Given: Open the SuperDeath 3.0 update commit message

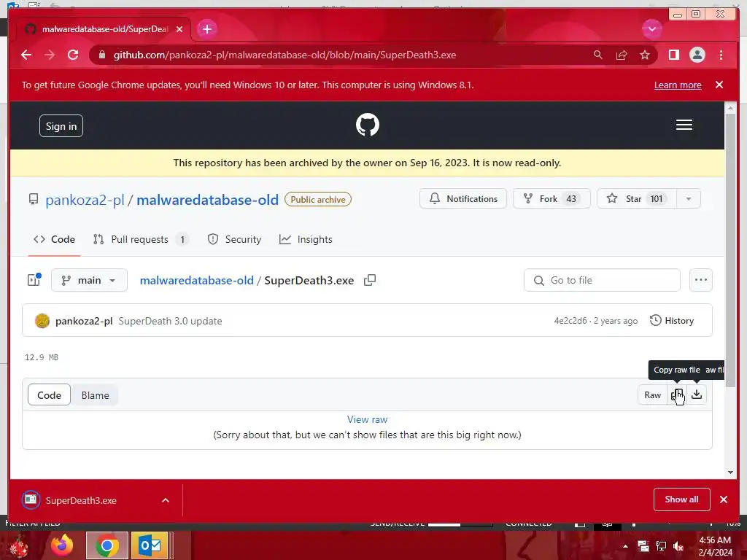Looking at the screenshot, I should 170,321.
